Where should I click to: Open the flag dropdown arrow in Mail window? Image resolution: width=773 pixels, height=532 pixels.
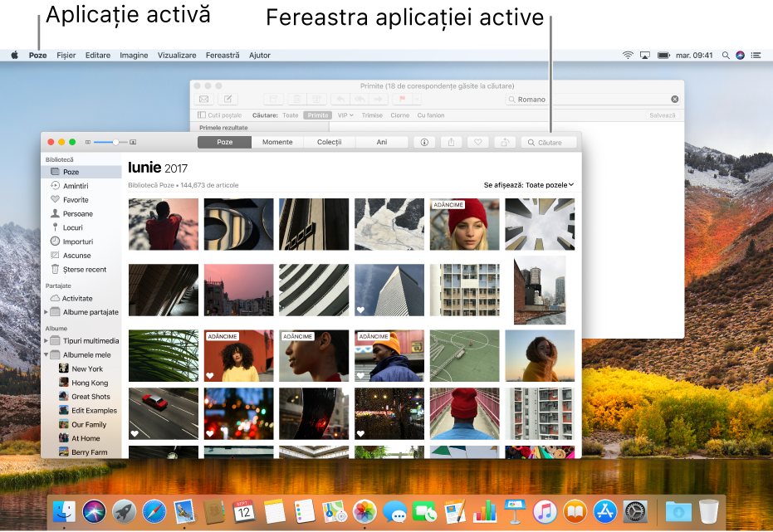417,99
